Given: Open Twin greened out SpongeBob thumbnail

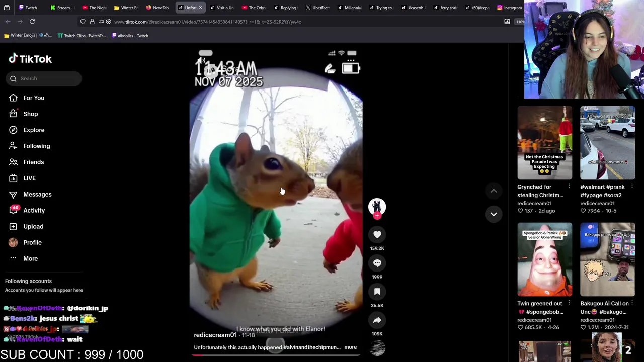Looking at the screenshot, I should (x=544, y=259).
